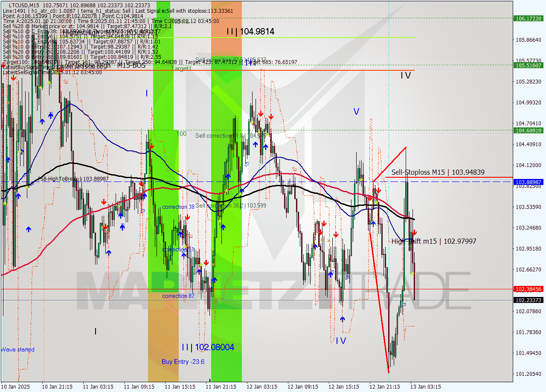Click the 'Wave started' label

(17, 350)
